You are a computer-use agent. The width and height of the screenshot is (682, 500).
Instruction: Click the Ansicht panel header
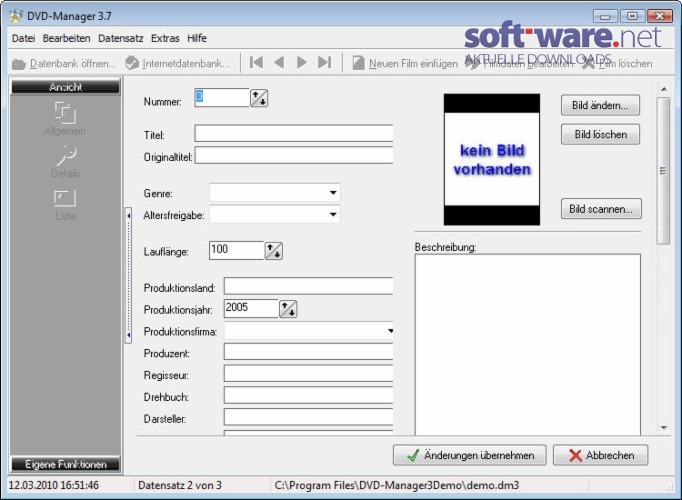[x=65, y=87]
